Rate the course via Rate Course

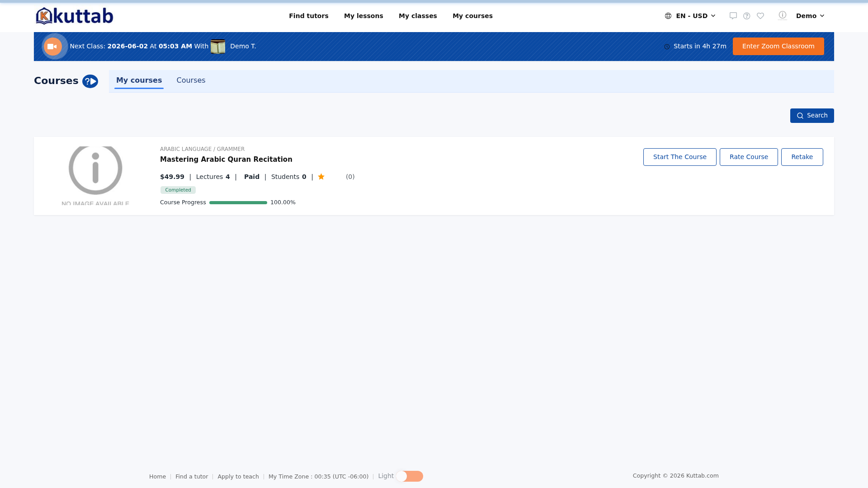click(x=749, y=157)
